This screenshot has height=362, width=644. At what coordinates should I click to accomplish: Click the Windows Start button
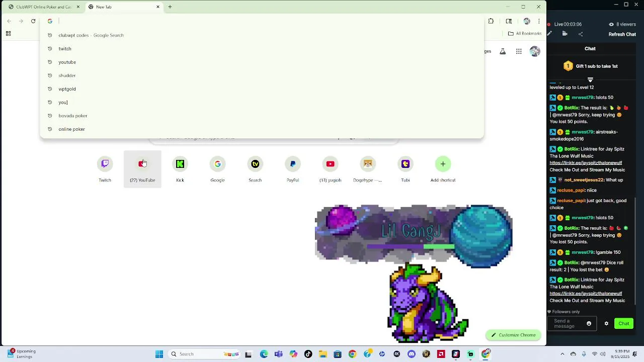(x=159, y=354)
